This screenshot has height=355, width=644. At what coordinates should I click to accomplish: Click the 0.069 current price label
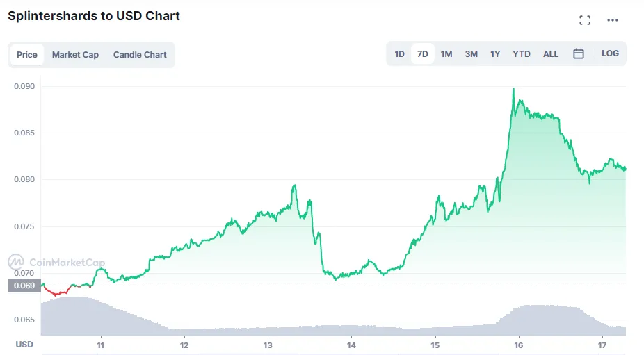point(24,286)
